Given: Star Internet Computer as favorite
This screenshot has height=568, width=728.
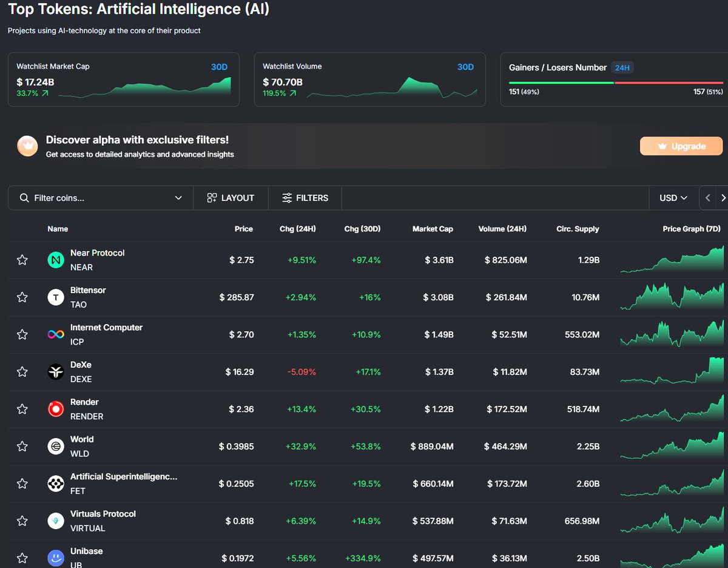Looking at the screenshot, I should (22, 334).
